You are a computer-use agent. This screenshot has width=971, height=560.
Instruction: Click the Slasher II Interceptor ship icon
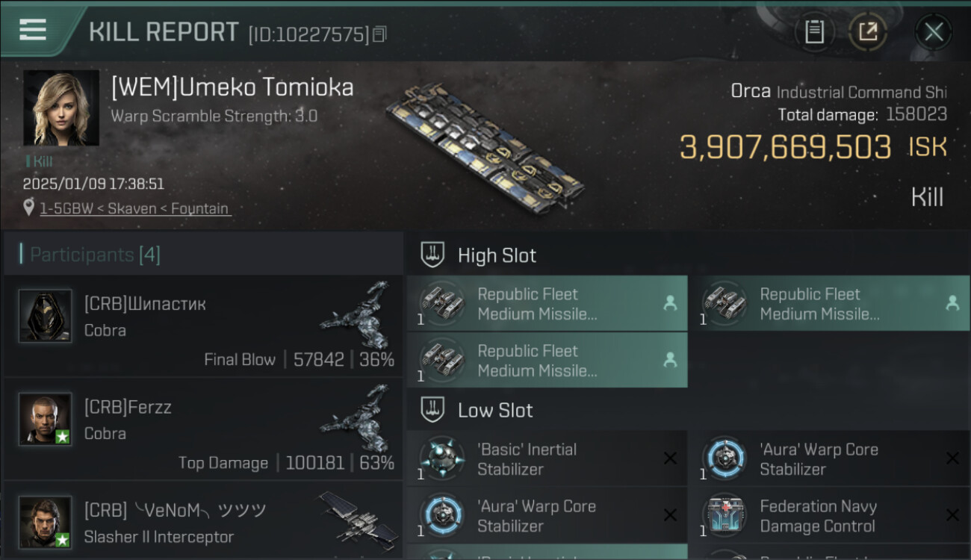coord(357,517)
